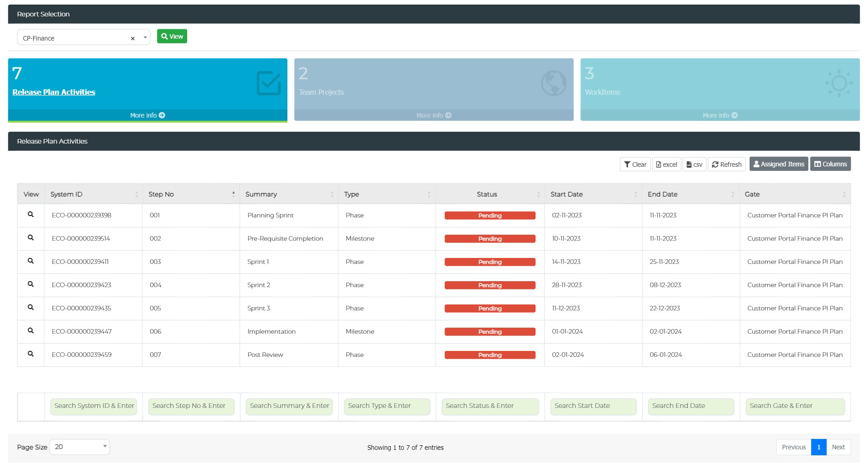Focus the Search Step No field
The image size is (868, 474).
click(191, 407)
